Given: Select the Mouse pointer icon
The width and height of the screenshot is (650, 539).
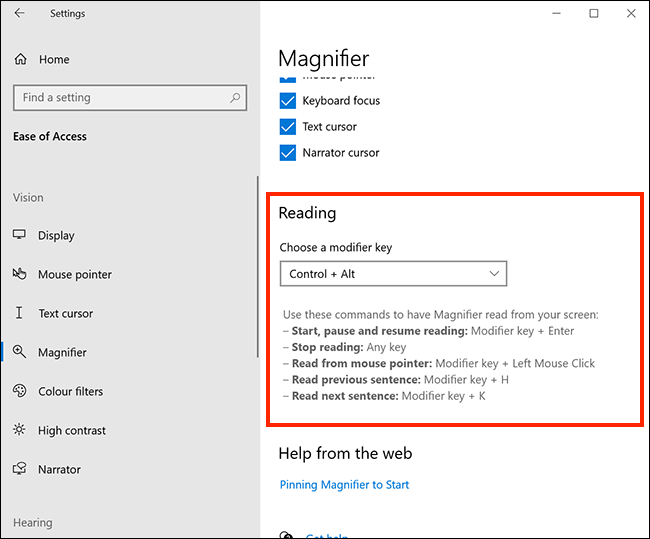Looking at the screenshot, I should click(x=19, y=274).
